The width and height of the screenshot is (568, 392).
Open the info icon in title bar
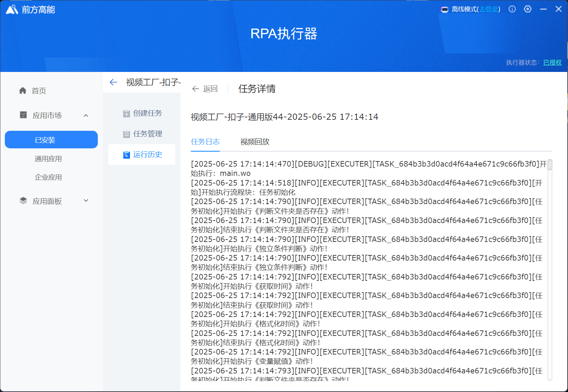[512, 9]
